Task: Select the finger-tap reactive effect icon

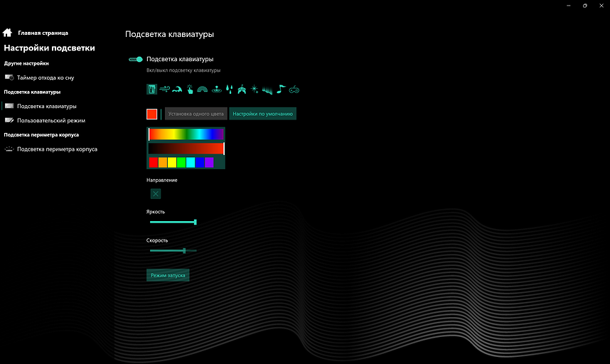Action: point(190,90)
